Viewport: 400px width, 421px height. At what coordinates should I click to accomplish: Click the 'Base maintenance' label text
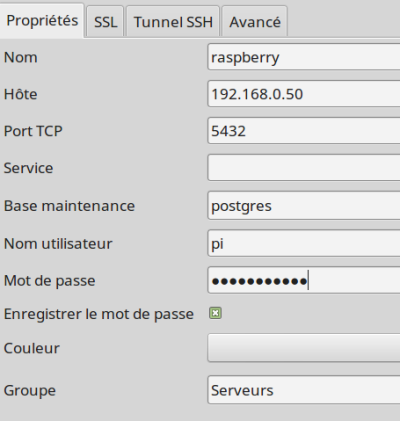69,206
